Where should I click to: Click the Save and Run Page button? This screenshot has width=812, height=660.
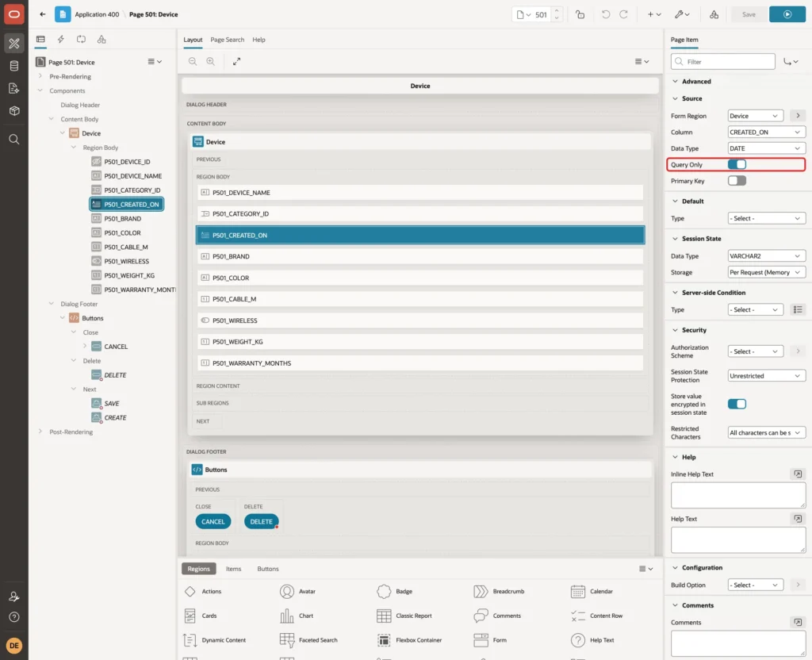point(787,14)
